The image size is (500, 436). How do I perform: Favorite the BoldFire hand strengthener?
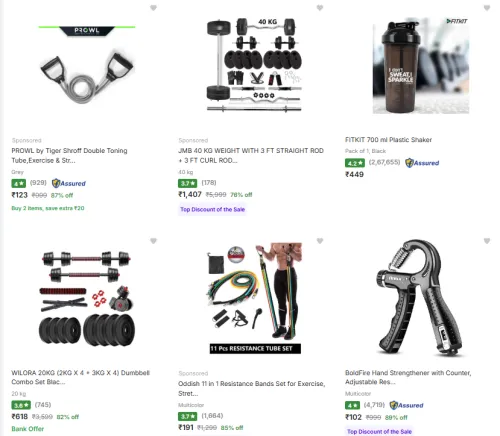(x=487, y=241)
